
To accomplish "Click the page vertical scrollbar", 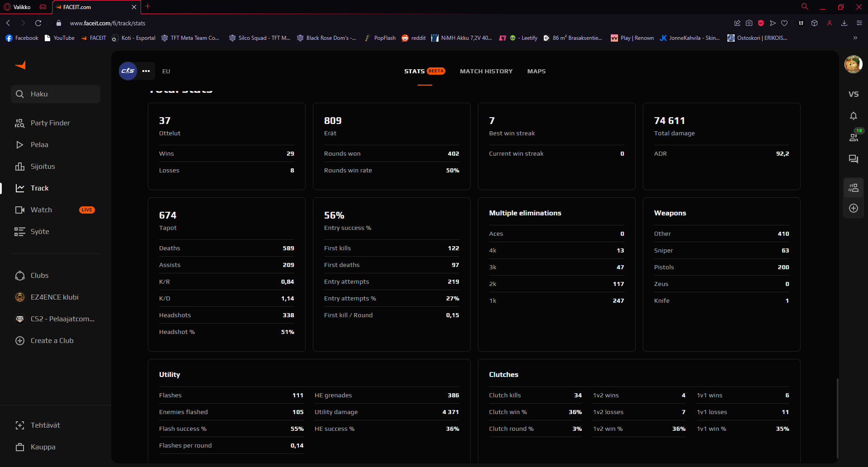I will click(x=837, y=416).
